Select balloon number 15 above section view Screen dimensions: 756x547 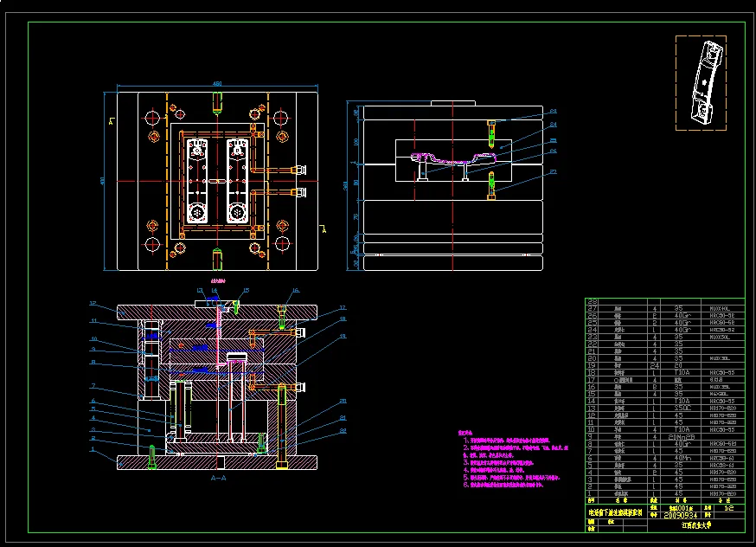tap(246, 291)
